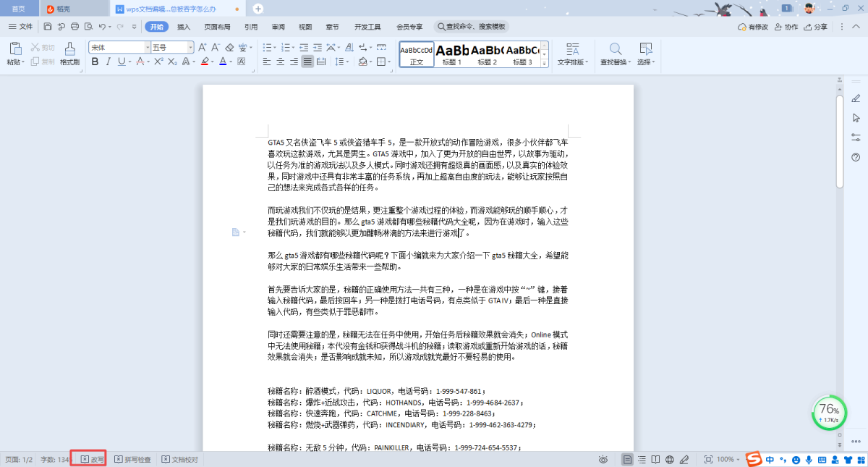
Task: Toggle 拼写检查 spell check in status bar
Action: click(x=133, y=460)
